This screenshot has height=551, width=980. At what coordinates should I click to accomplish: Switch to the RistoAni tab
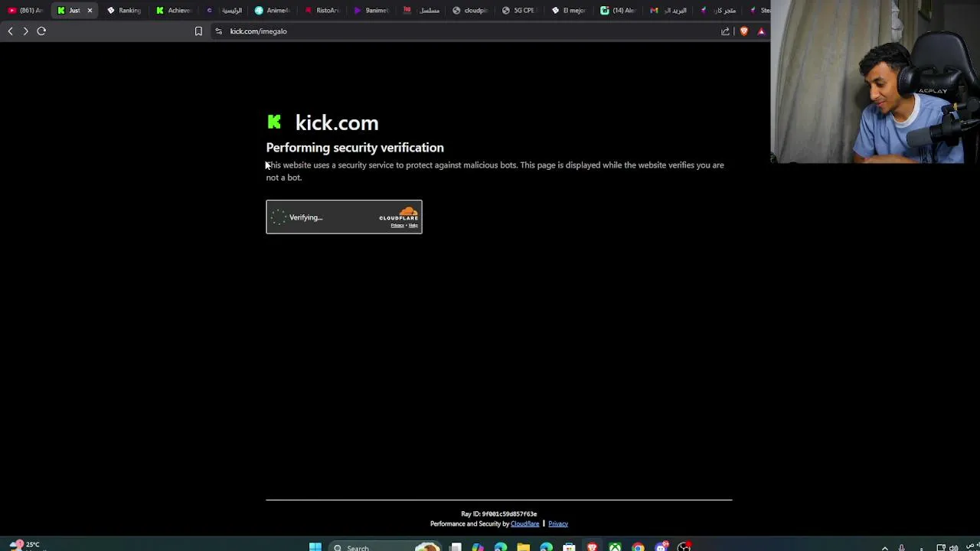pos(322,11)
